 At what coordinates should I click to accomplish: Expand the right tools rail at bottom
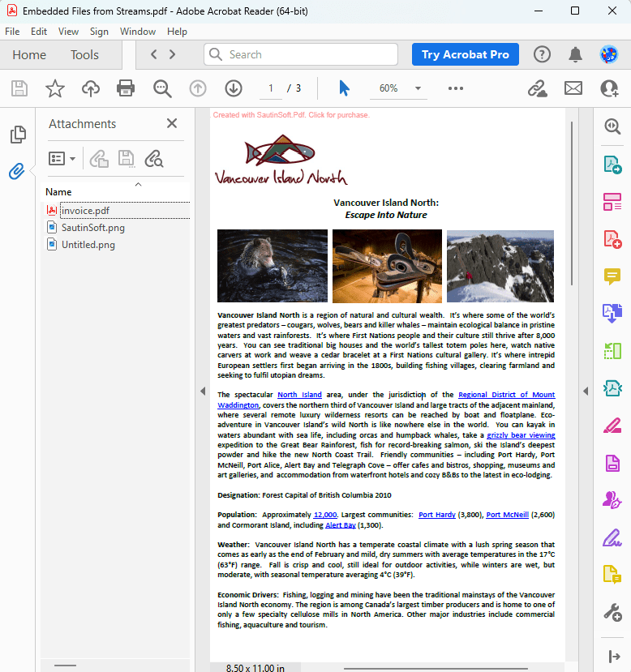[x=612, y=656]
